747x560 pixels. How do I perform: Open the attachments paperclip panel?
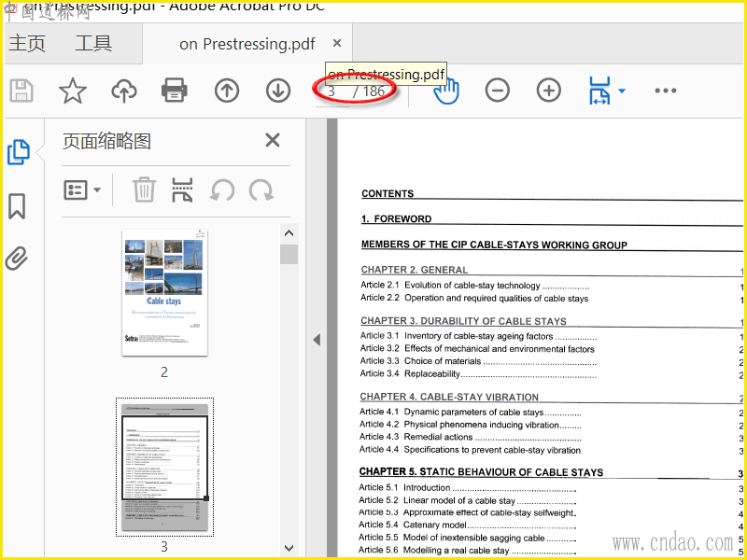click(17, 259)
